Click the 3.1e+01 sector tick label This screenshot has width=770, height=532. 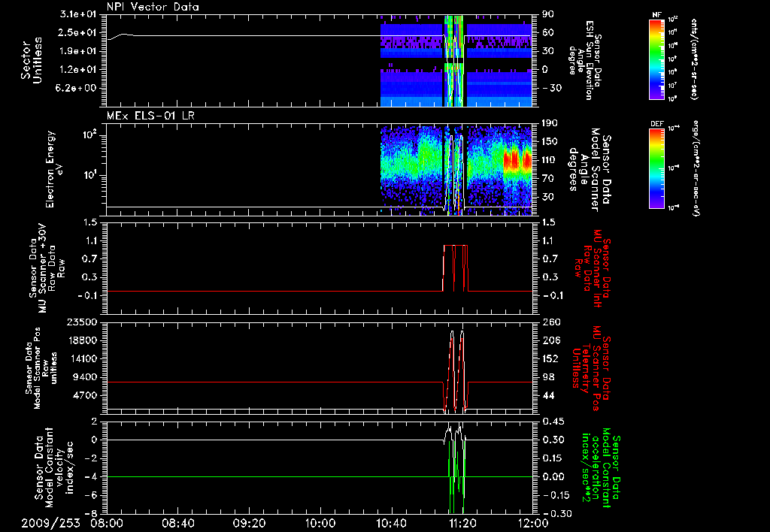tap(78, 14)
